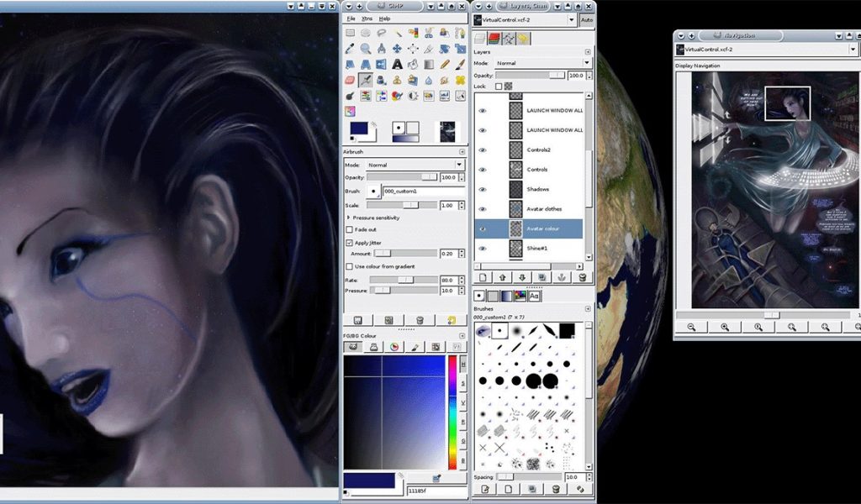Select the Text tool
861x504 pixels.
pos(396,65)
